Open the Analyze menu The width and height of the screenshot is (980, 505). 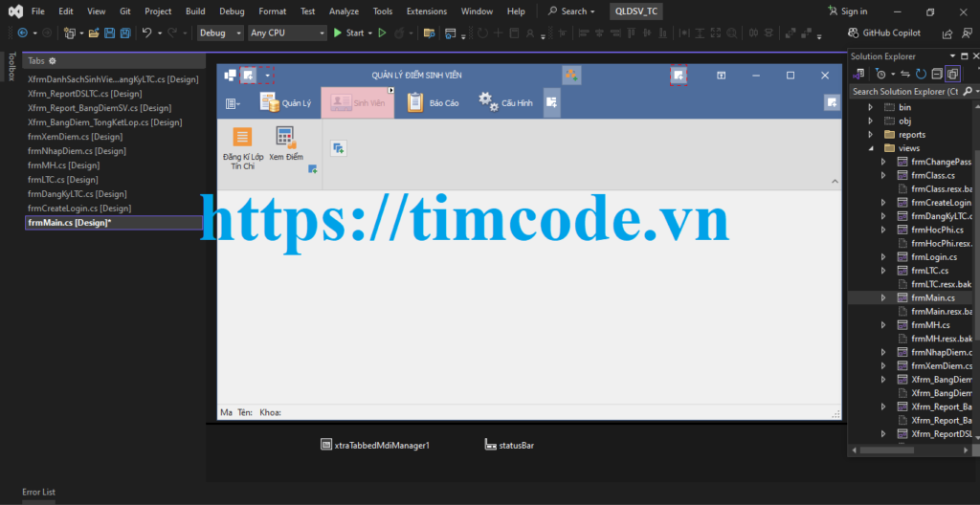(344, 11)
